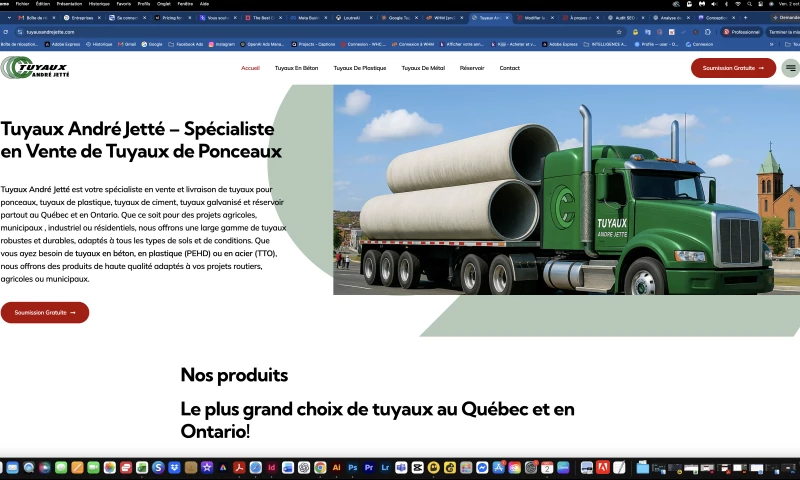The height and width of the screenshot is (480, 800).
Task: Open the Réservoir nav link
Action: pos(472,68)
